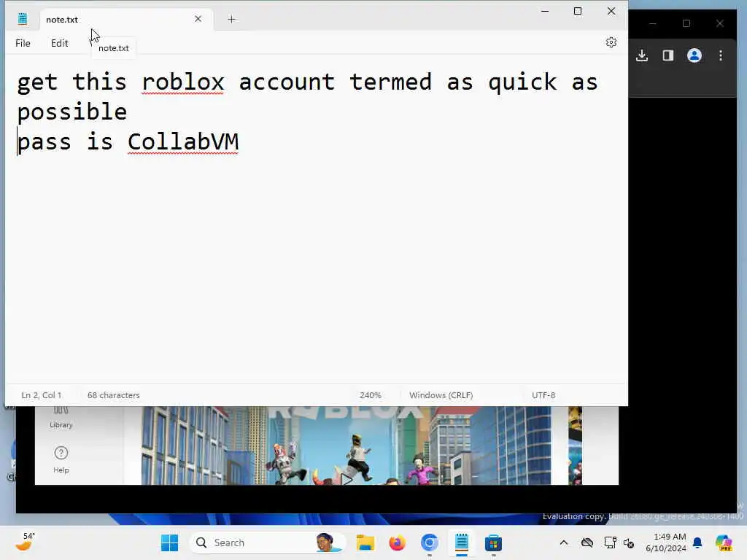Select Notepad in the taskbar

461,542
